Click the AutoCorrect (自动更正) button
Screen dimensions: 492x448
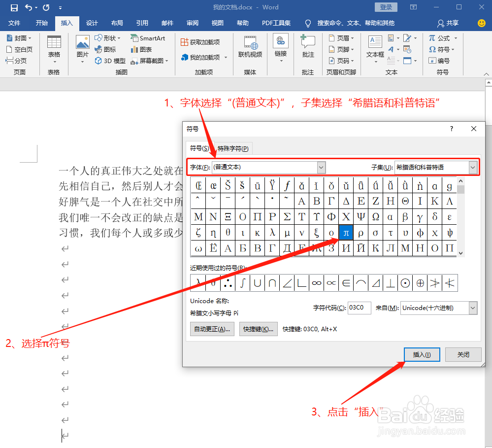coord(212,329)
